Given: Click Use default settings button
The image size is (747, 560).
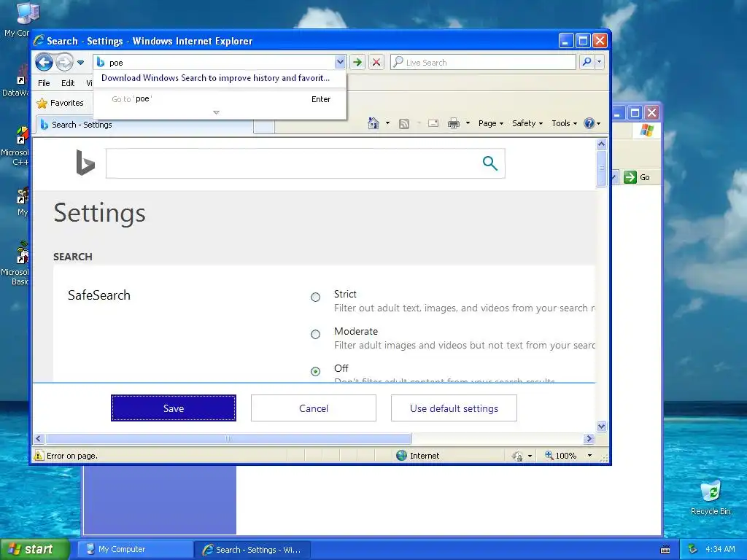Looking at the screenshot, I should [454, 408].
